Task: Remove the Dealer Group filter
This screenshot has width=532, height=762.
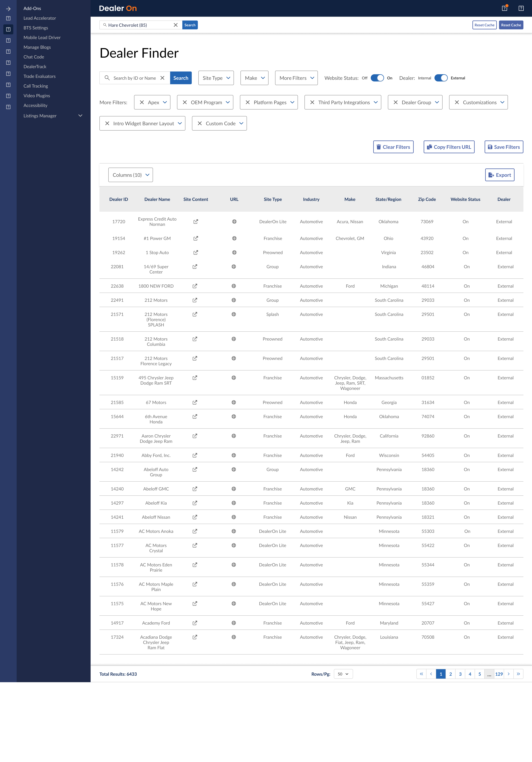Action: tap(396, 102)
